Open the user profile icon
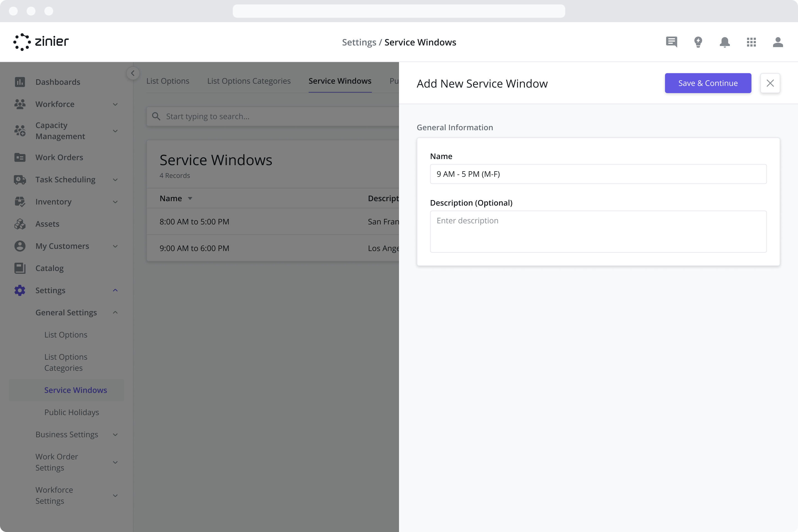798x532 pixels. (778, 42)
